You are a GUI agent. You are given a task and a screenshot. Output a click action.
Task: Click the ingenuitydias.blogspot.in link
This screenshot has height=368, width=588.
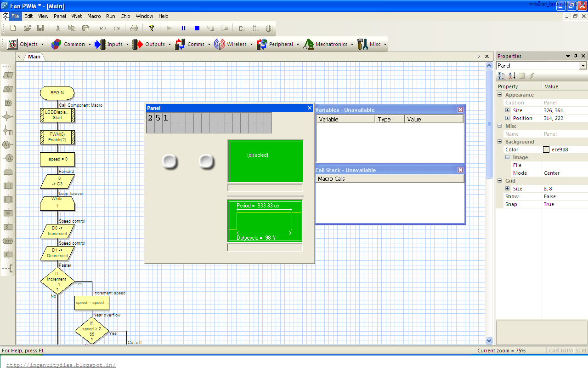click(x=61, y=365)
